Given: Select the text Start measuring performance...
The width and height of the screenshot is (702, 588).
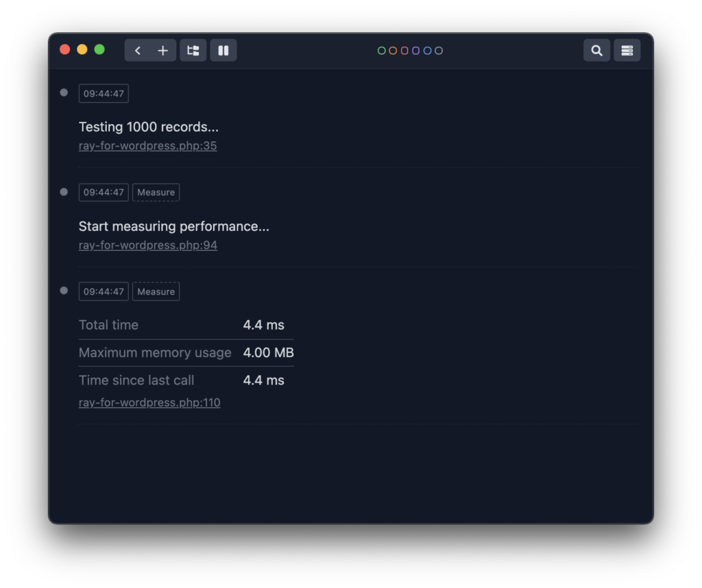Looking at the screenshot, I should click(x=174, y=226).
